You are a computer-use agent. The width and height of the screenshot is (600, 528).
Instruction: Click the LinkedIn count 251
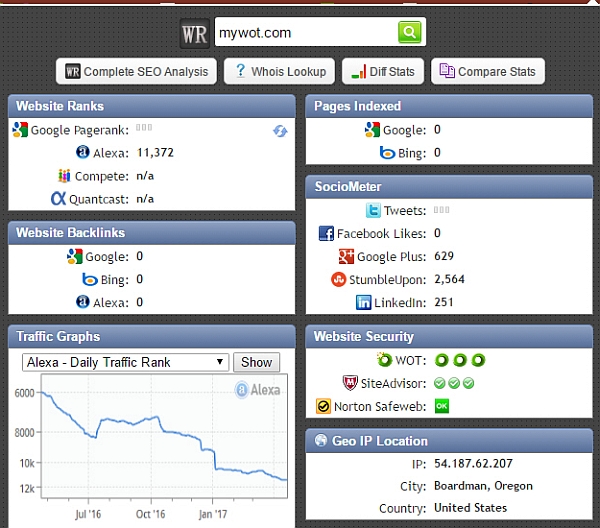[444, 302]
